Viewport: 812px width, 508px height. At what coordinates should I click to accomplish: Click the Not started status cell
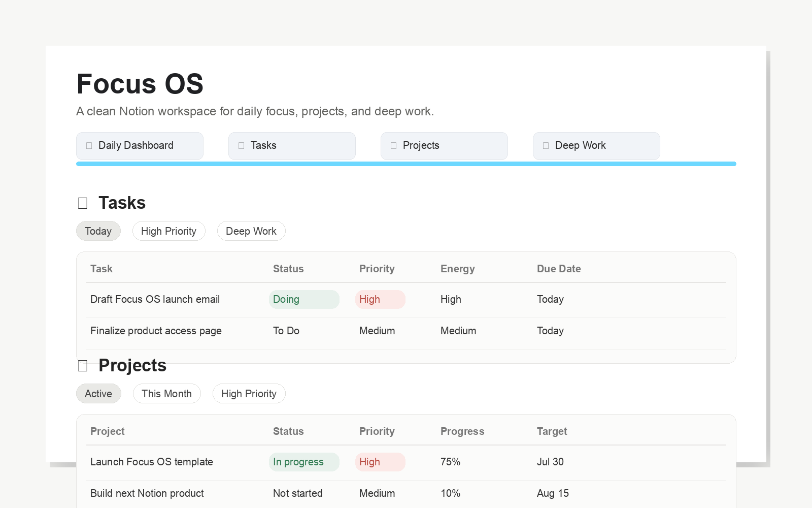pyautogui.click(x=298, y=493)
